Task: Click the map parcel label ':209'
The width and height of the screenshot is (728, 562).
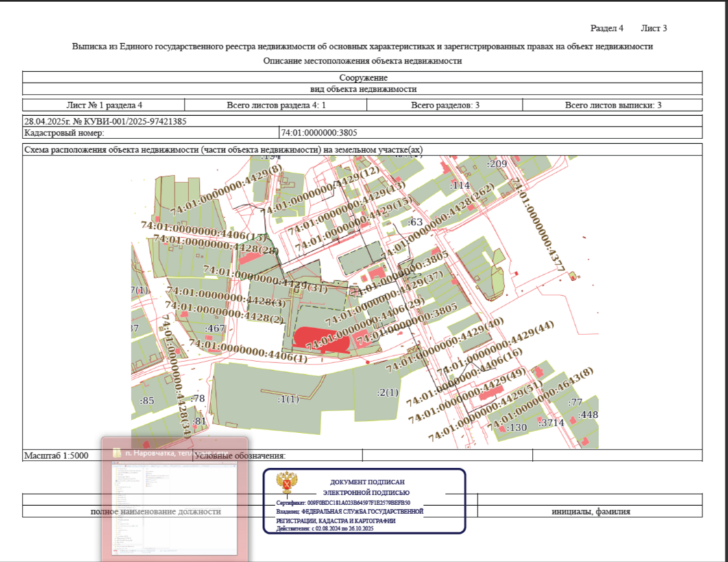Action: coord(497,164)
